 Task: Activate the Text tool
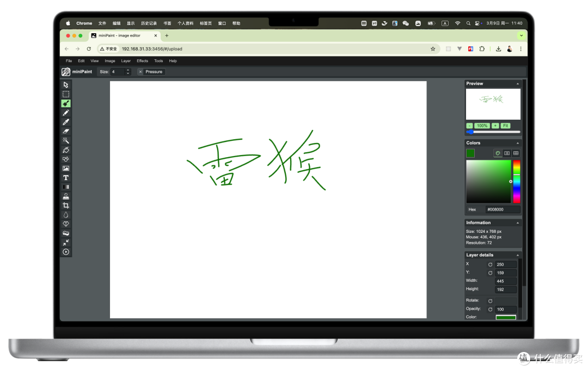(66, 177)
